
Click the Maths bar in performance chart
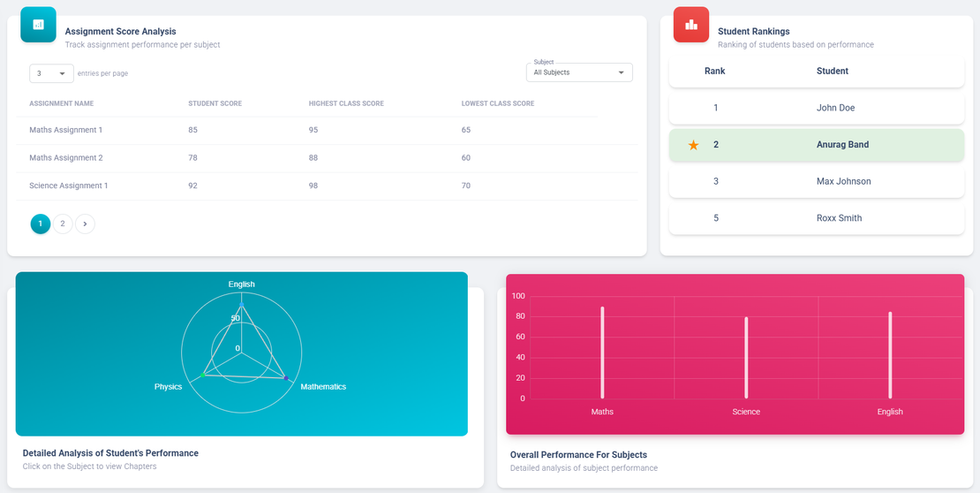pyautogui.click(x=602, y=353)
